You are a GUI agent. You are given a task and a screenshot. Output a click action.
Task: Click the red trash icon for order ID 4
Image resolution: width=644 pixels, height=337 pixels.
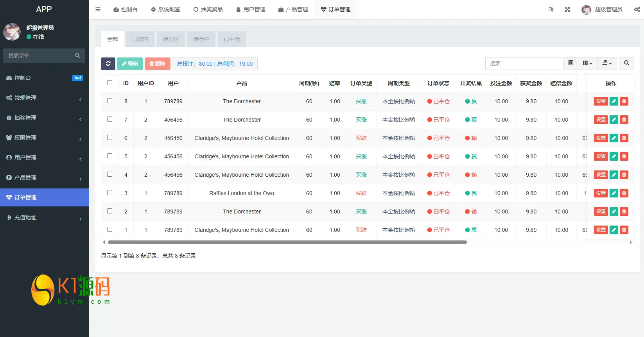624,175
